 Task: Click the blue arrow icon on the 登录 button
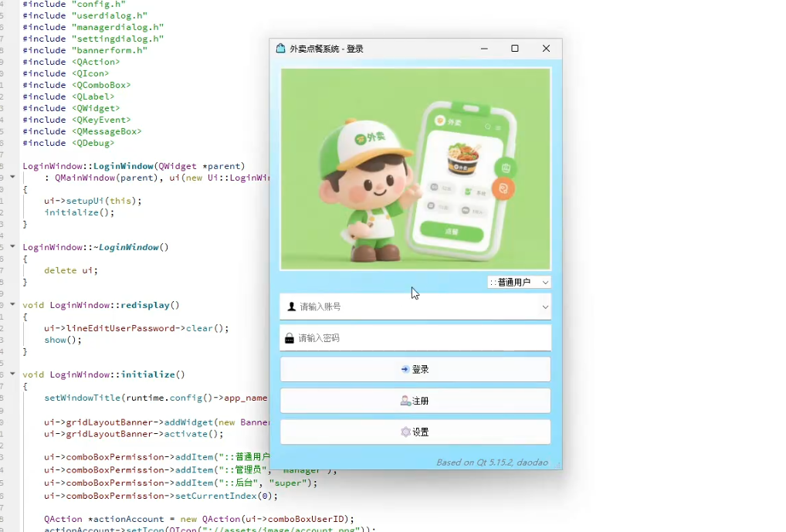[405, 369]
